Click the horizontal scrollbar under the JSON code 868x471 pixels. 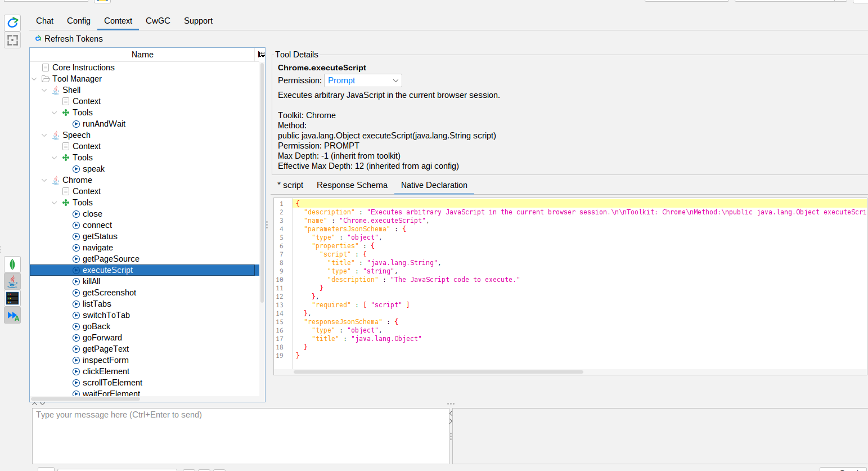click(x=438, y=372)
